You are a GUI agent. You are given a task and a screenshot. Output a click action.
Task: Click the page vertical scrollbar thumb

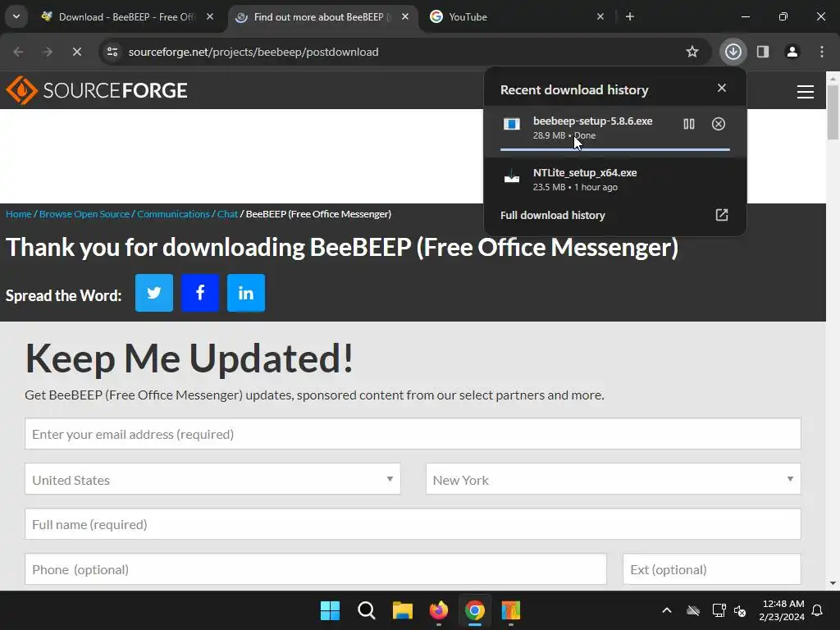(833, 112)
